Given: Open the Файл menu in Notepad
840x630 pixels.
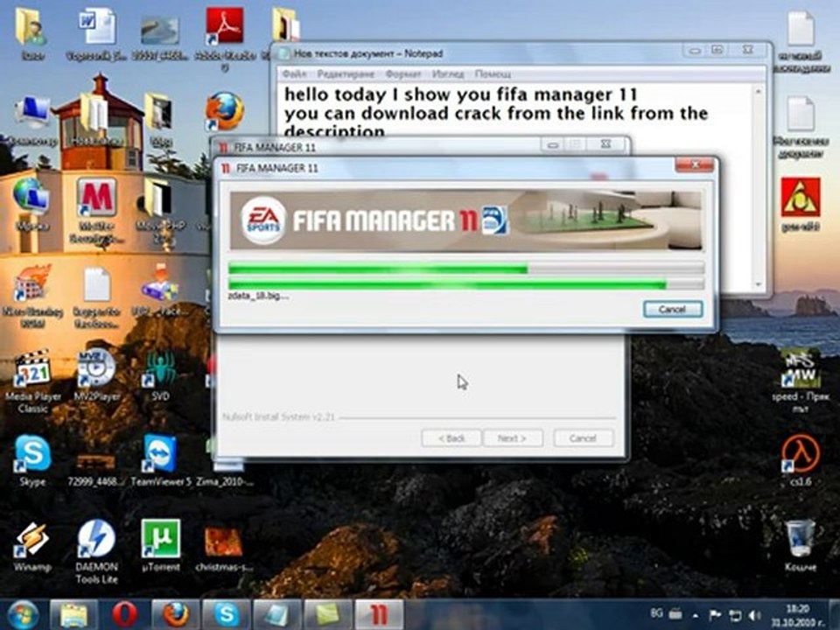Looking at the screenshot, I should tap(294, 73).
